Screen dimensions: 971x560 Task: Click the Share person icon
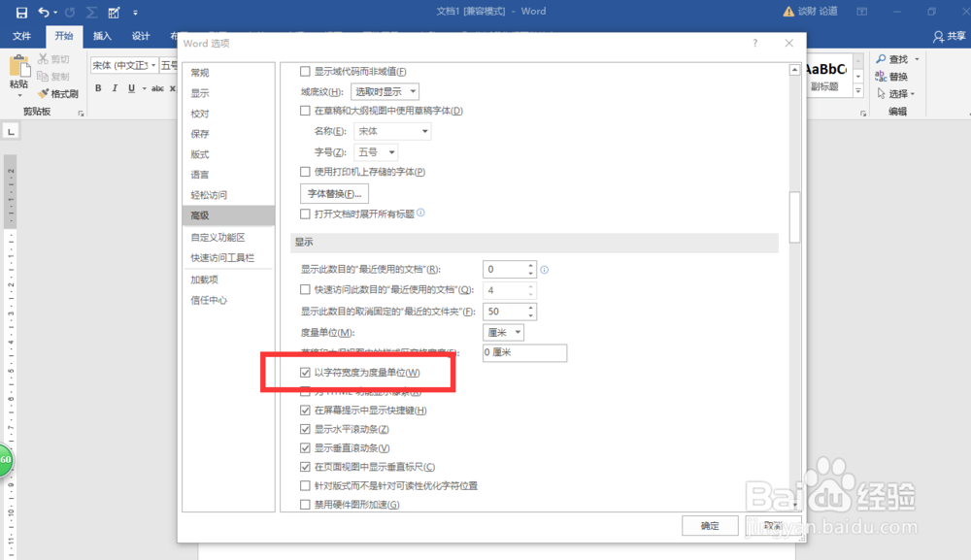938,37
